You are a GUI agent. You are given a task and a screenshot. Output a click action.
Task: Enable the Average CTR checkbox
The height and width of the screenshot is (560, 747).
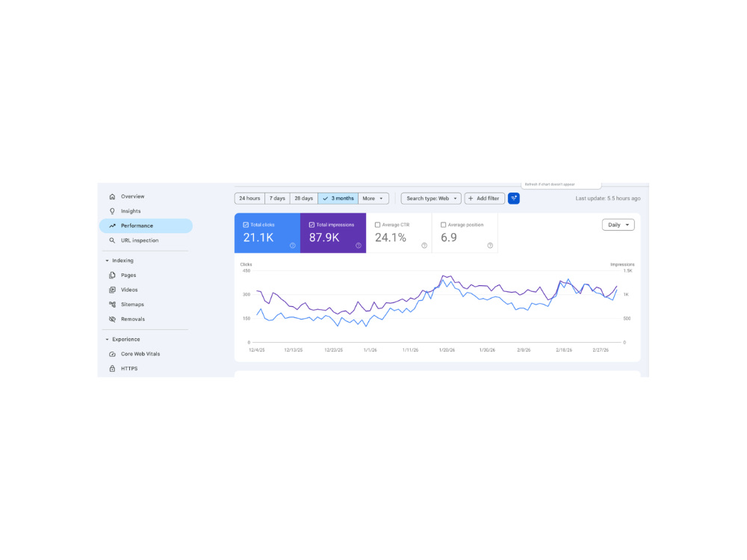coord(377,225)
